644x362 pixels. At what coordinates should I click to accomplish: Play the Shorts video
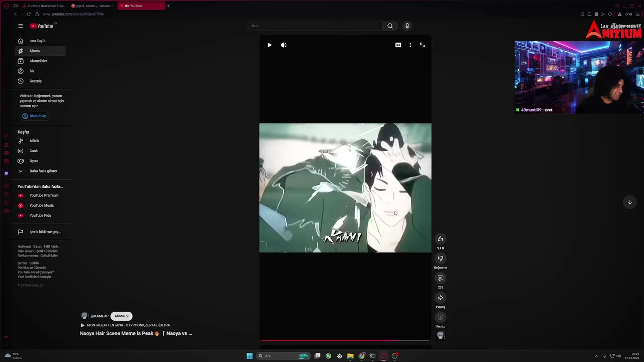[x=269, y=45]
